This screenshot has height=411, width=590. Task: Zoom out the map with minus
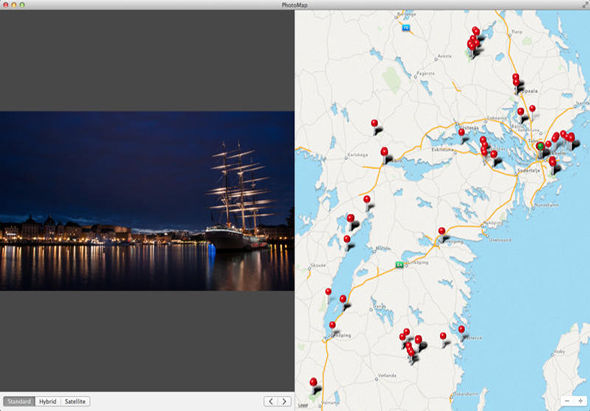567,401
